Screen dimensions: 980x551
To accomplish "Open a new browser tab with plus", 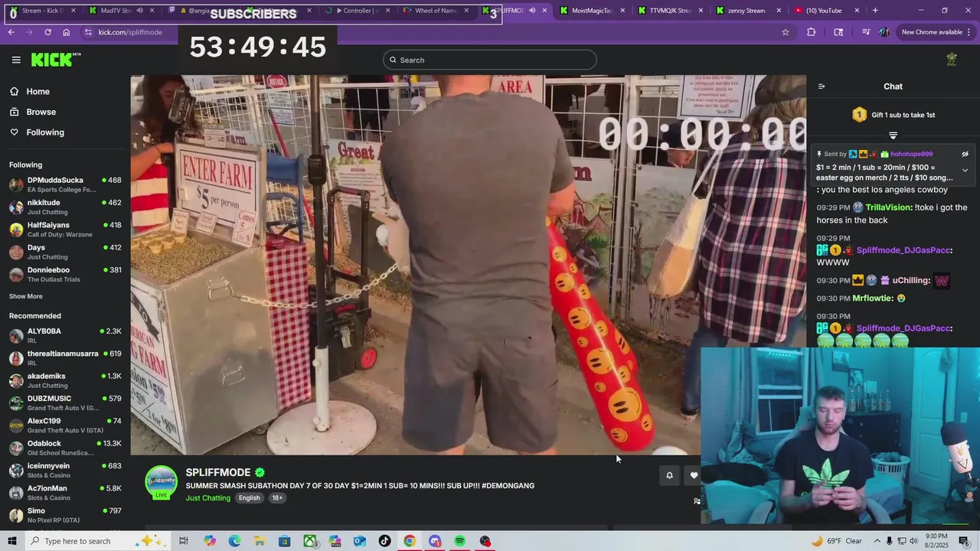I will click(875, 11).
